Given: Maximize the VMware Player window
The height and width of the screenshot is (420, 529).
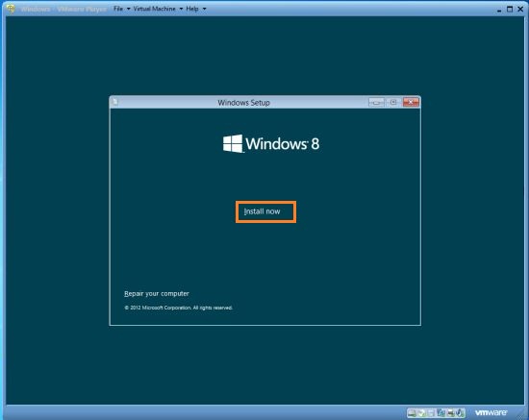Looking at the screenshot, I should [510, 9].
